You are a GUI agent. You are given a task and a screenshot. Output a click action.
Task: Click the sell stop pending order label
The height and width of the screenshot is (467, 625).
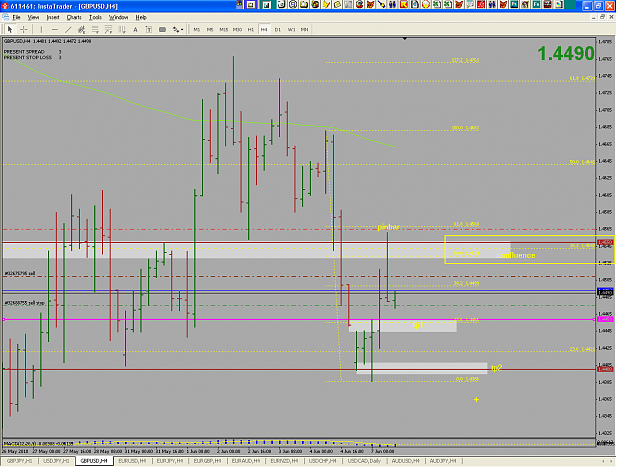point(24,303)
